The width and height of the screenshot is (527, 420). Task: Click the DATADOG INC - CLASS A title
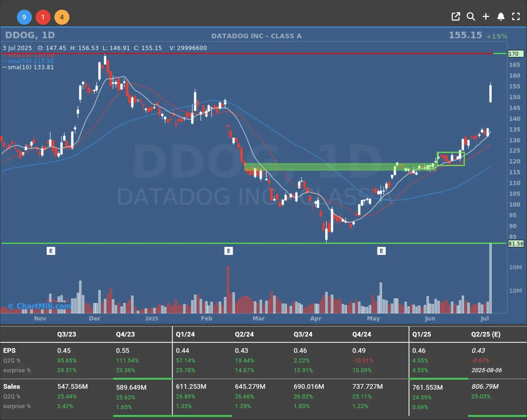click(x=256, y=36)
